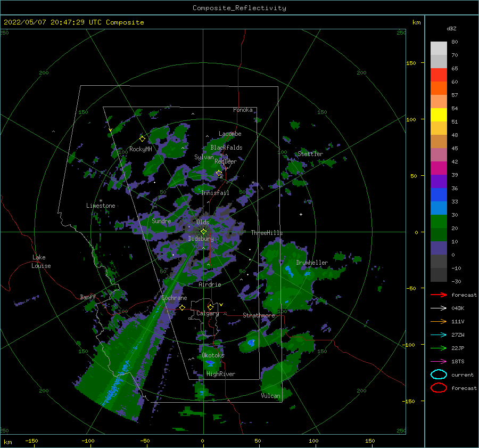Click the yellow diamond marker above Calgary

coord(210,307)
